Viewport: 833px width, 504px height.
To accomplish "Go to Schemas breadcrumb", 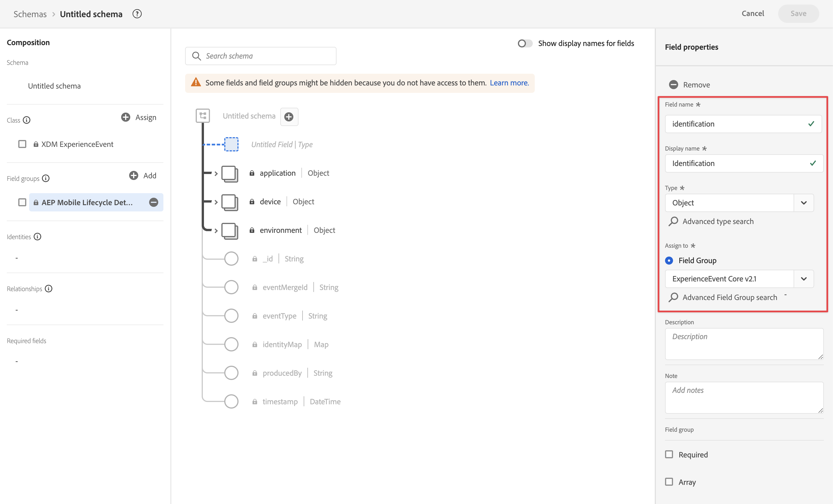I will (30, 14).
